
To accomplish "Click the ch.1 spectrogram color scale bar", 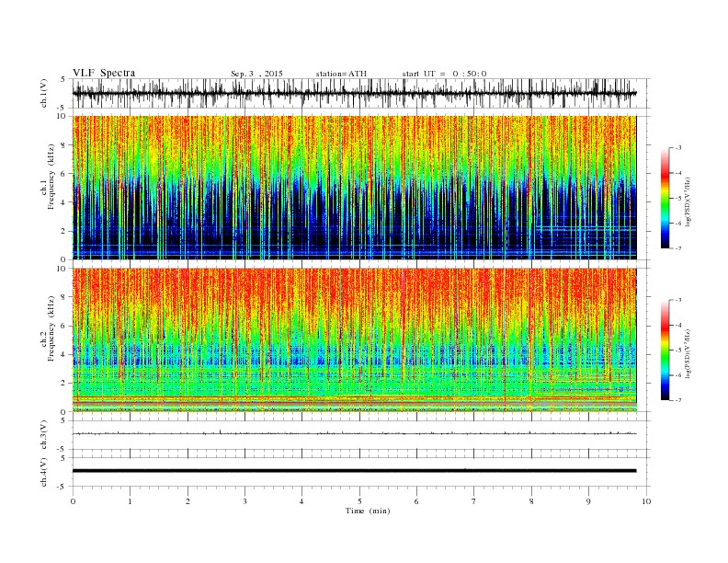I will pyautogui.click(x=665, y=198).
